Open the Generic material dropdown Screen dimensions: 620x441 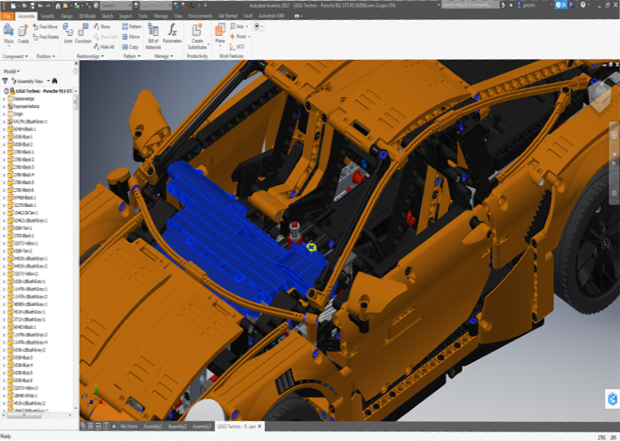(116, 6)
